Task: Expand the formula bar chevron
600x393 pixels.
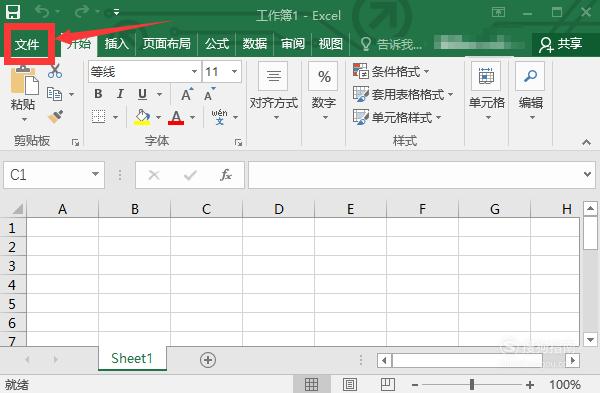Action: (x=587, y=174)
